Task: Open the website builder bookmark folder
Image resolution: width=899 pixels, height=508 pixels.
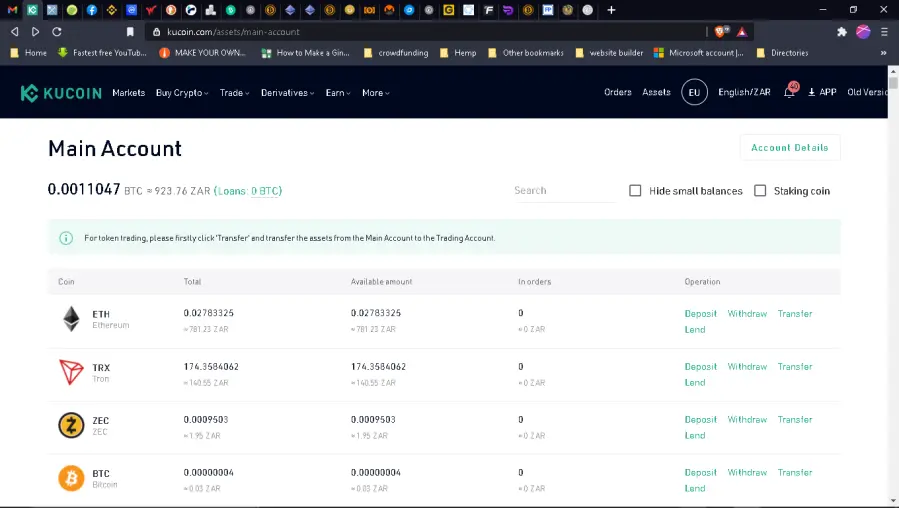Action: pos(609,53)
